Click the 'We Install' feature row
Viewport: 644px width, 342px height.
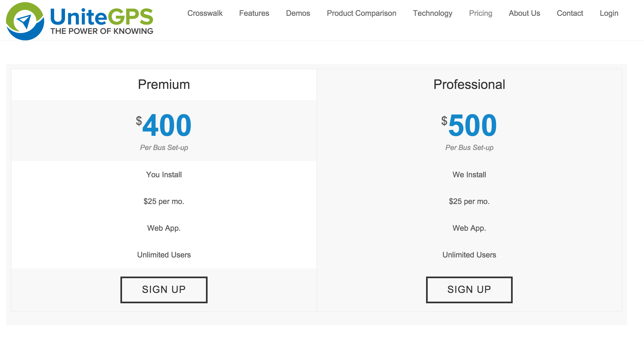point(469,175)
